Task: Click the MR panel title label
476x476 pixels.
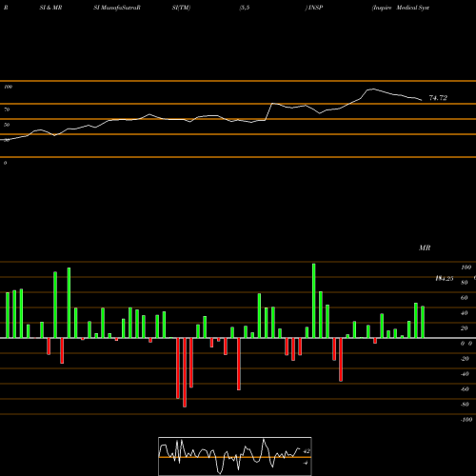Action: [x=425, y=248]
